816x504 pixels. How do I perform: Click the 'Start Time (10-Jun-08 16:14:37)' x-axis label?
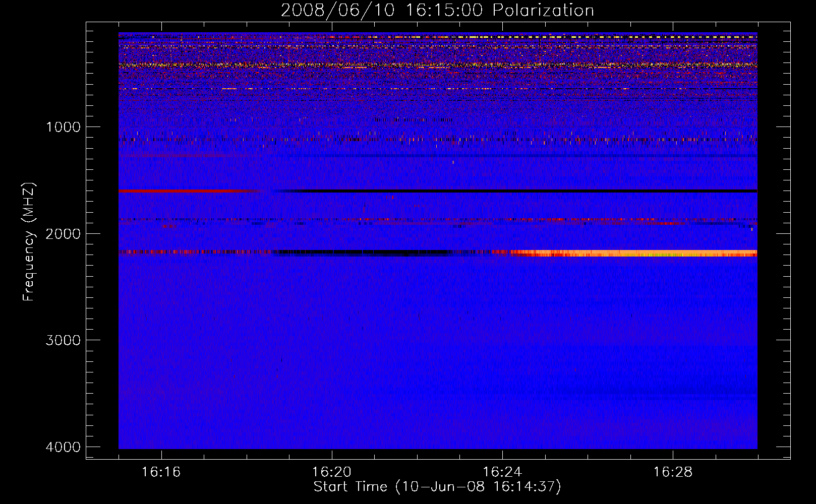pyautogui.click(x=437, y=487)
